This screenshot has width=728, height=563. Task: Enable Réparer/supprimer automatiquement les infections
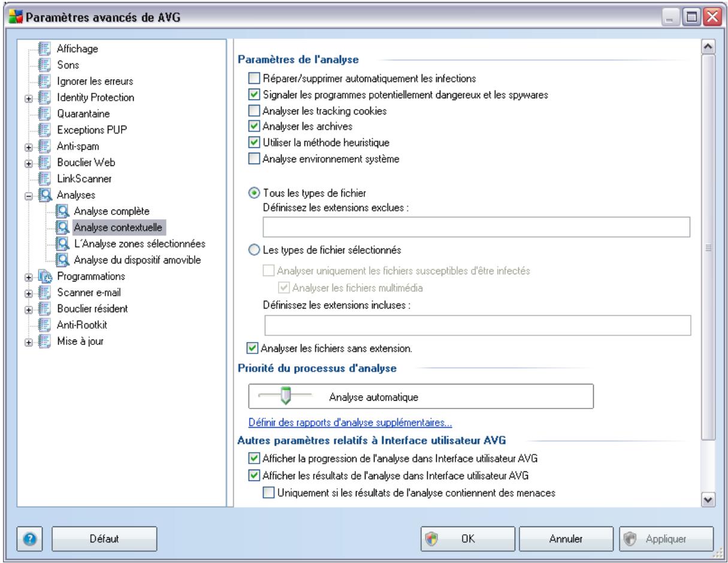pyautogui.click(x=255, y=78)
